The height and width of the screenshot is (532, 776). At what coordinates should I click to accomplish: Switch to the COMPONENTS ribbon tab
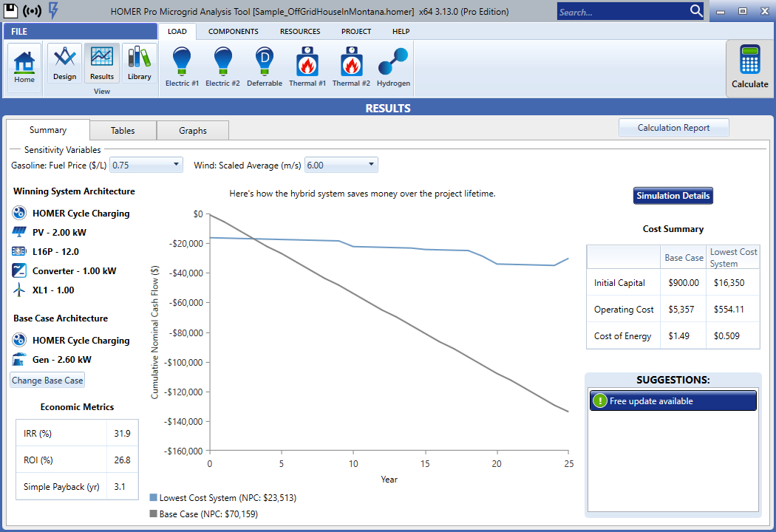pyautogui.click(x=233, y=32)
